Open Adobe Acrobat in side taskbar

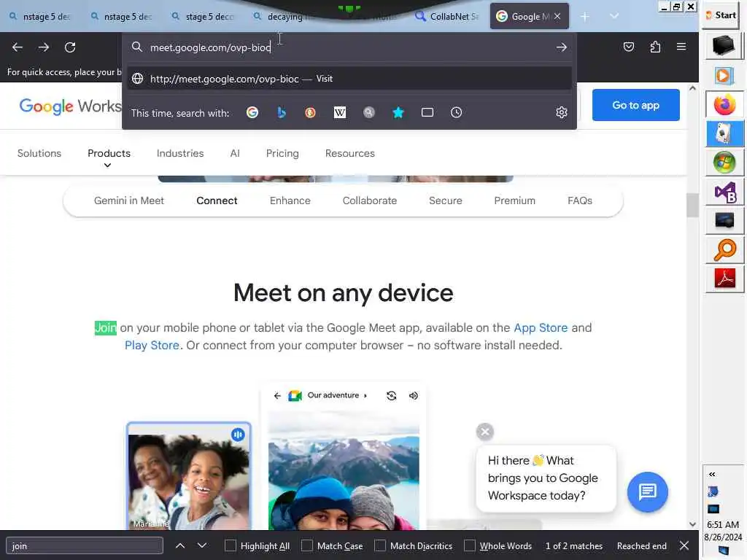724,278
